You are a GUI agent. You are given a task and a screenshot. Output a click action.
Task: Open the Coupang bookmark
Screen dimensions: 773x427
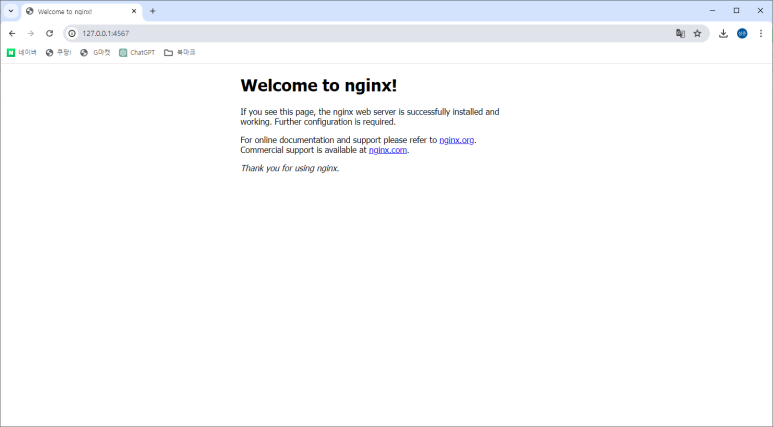[x=58, y=52]
